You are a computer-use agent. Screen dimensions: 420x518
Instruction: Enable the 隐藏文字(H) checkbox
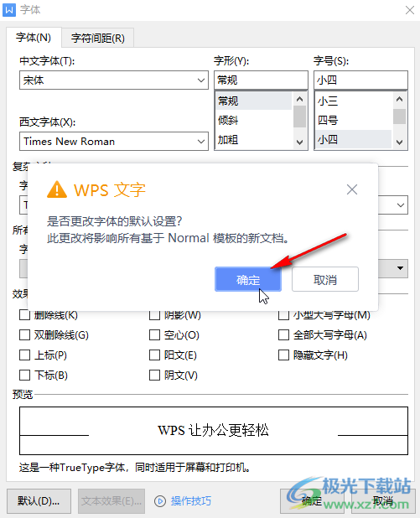point(284,355)
